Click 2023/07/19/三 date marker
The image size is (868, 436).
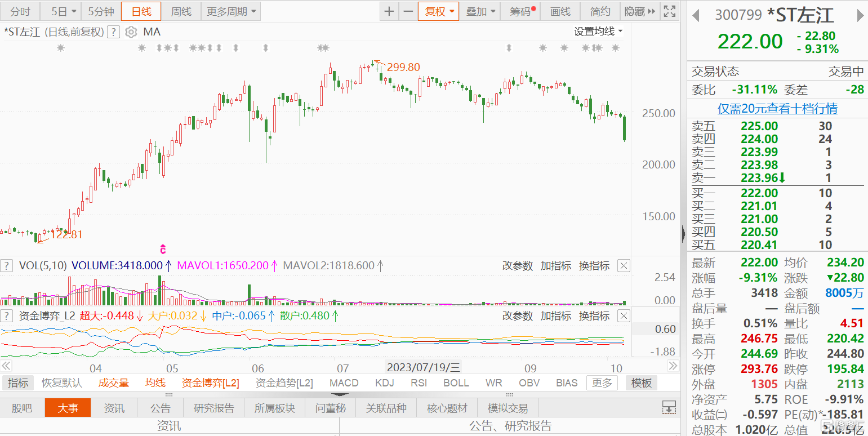(x=424, y=367)
